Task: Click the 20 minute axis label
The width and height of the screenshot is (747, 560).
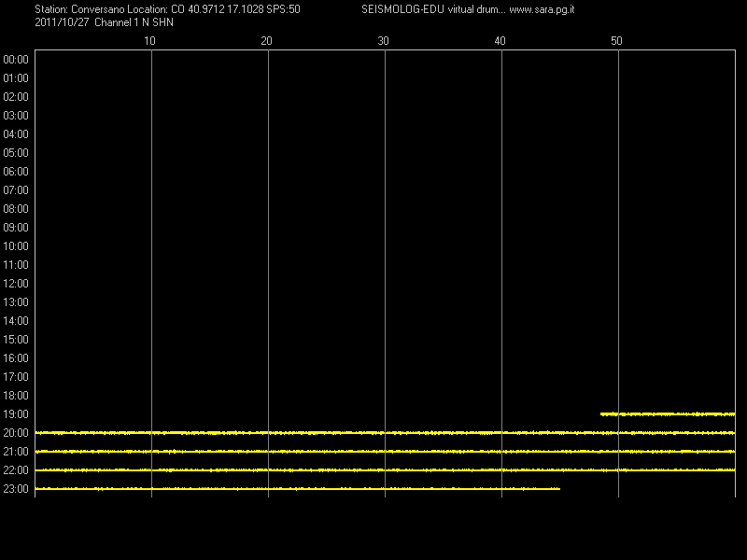Action: pos(266,41)
